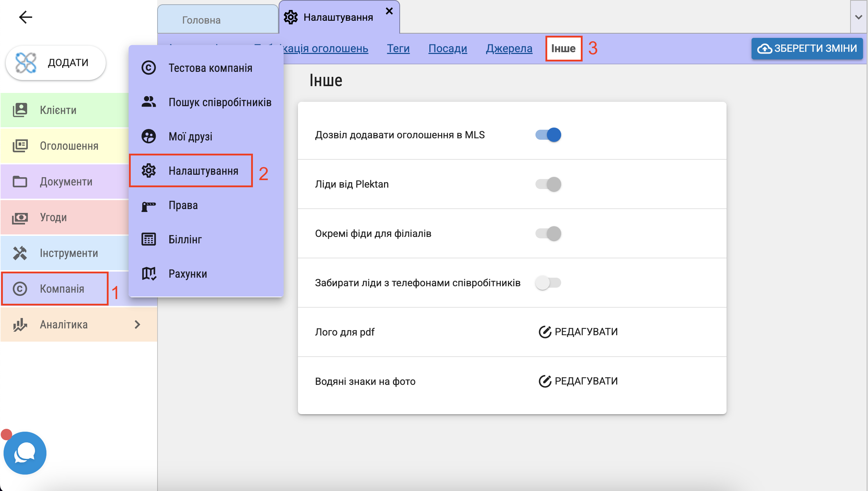Click the Документи folder icon

20,182
